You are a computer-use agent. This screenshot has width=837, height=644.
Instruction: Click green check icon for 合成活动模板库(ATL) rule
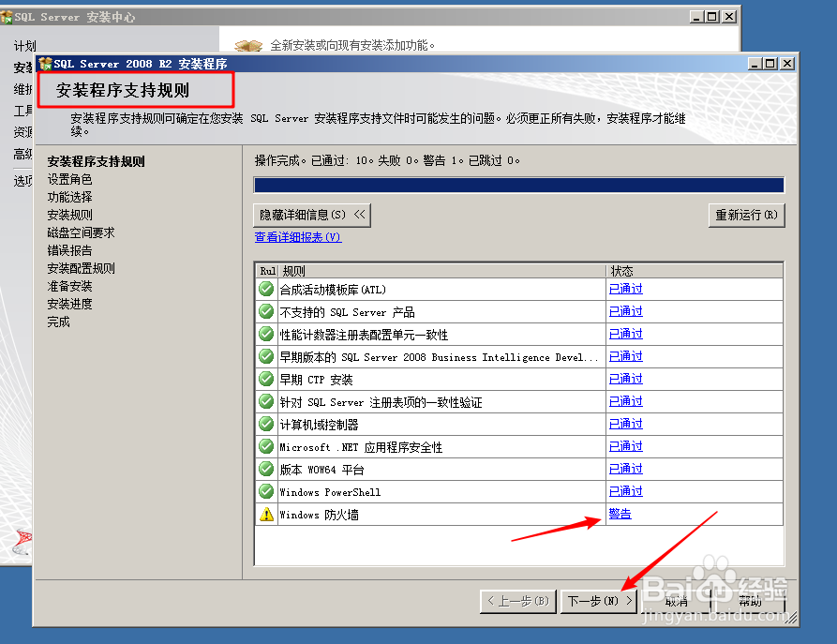coord(266,289)
